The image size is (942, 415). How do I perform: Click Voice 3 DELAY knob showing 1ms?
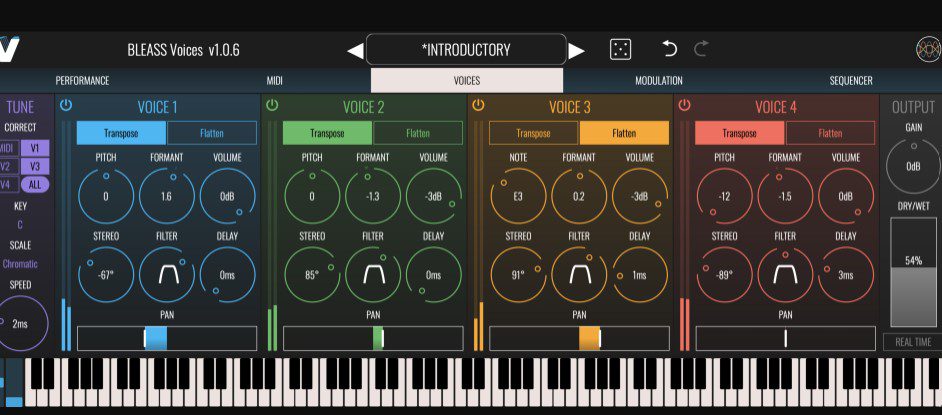[640, 274]
